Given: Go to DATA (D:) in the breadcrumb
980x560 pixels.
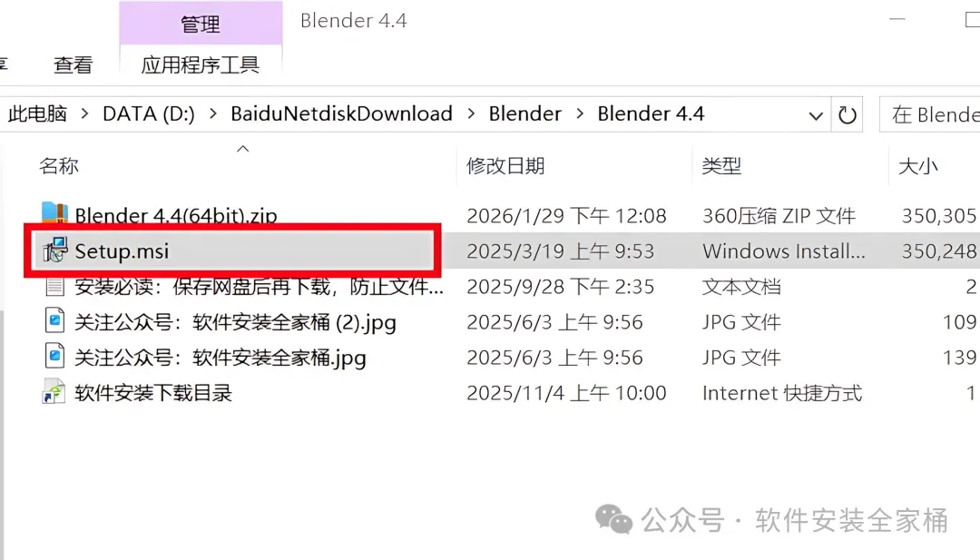Looking at the screenshot, I should click(x=149, y=113).
